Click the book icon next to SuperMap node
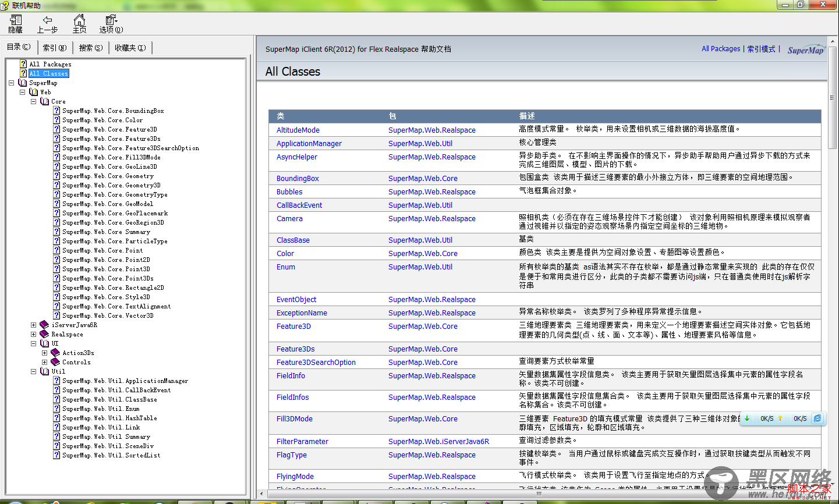This screenshot has width=839, height=504. pyautogui.click(x=23, y=83)
